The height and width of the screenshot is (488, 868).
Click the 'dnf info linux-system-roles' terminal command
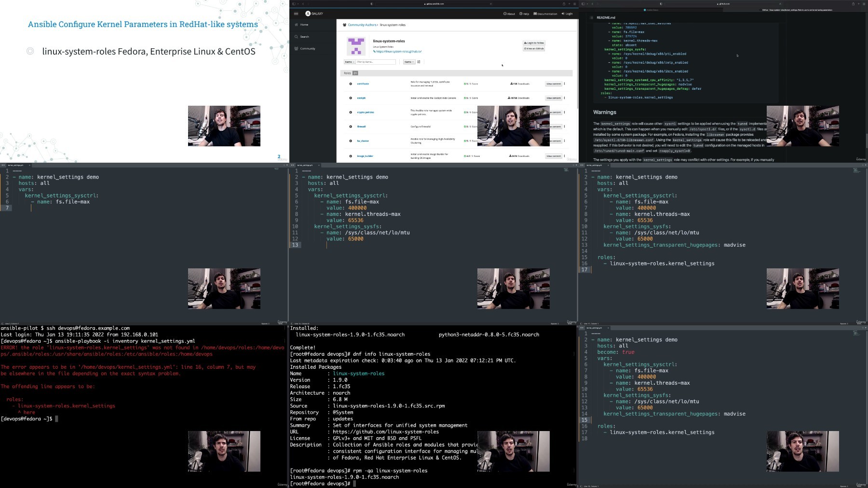392,354
